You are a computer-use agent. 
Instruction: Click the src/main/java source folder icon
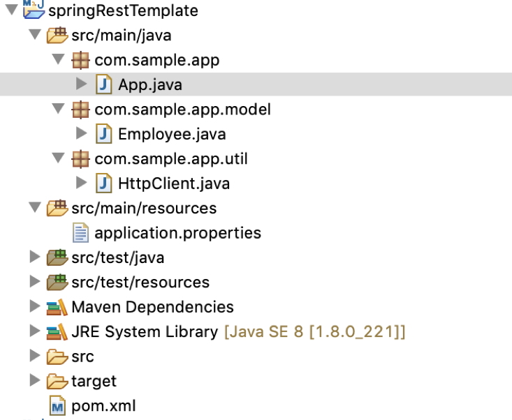point(57,35)
